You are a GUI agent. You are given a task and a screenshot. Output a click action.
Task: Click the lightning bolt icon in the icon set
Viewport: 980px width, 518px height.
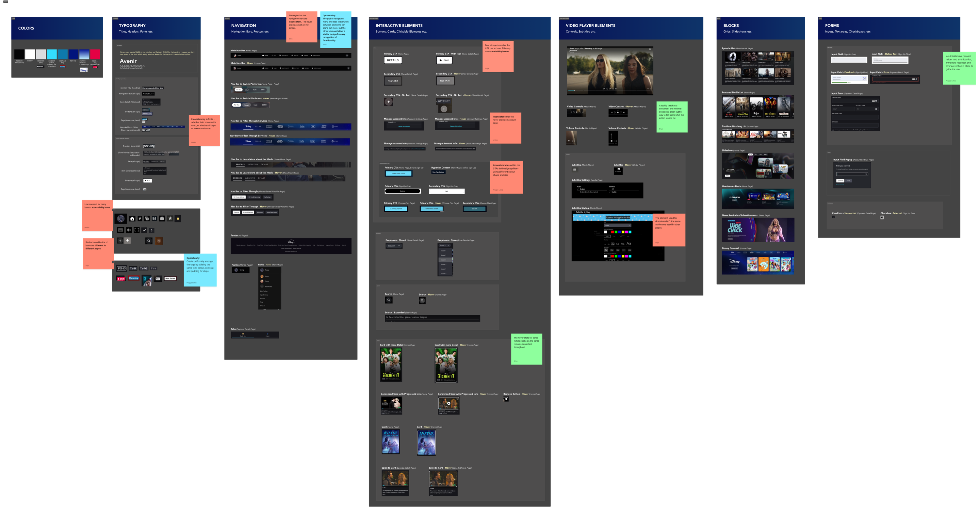(139, 218)
